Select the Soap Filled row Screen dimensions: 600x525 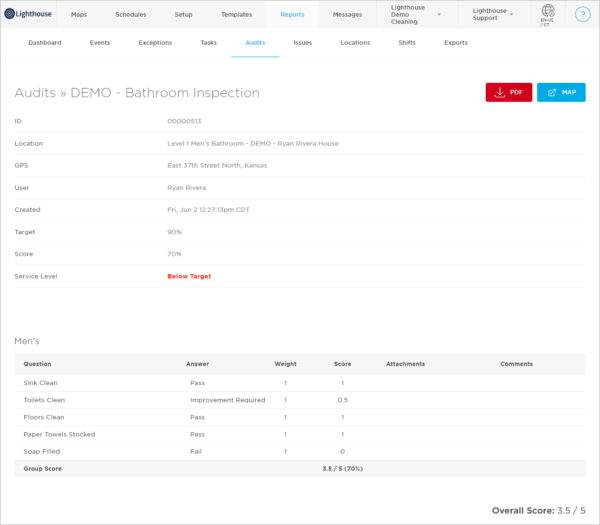300,452
